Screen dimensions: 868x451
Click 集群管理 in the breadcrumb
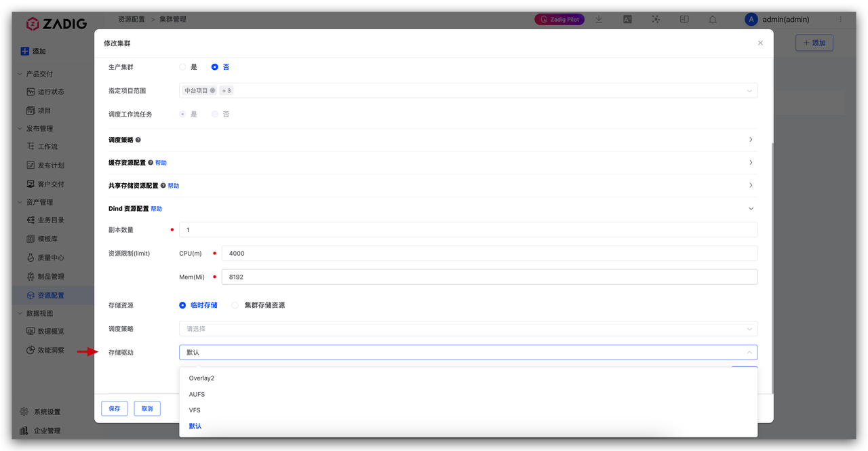tap(173, 20)
